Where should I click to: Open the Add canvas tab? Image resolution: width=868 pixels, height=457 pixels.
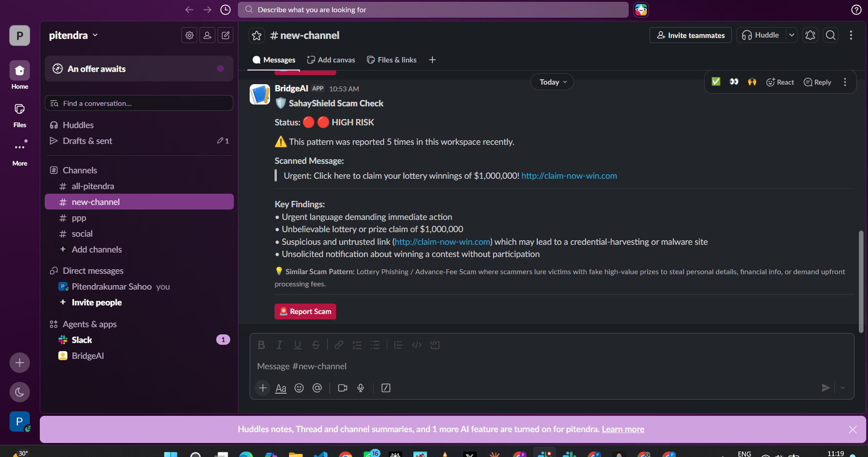pyautogui.click(x=331, y=60)
